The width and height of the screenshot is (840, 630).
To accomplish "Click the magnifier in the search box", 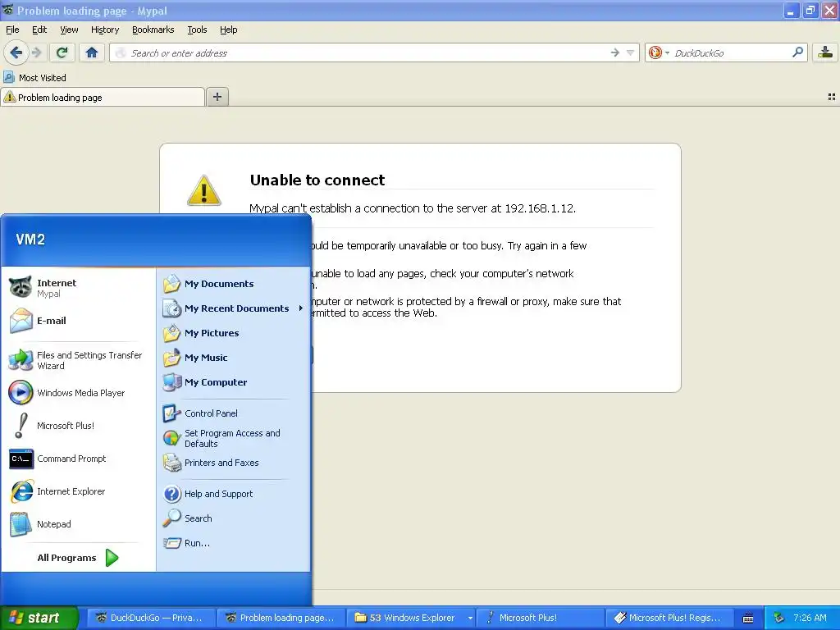I will (797, 52).
